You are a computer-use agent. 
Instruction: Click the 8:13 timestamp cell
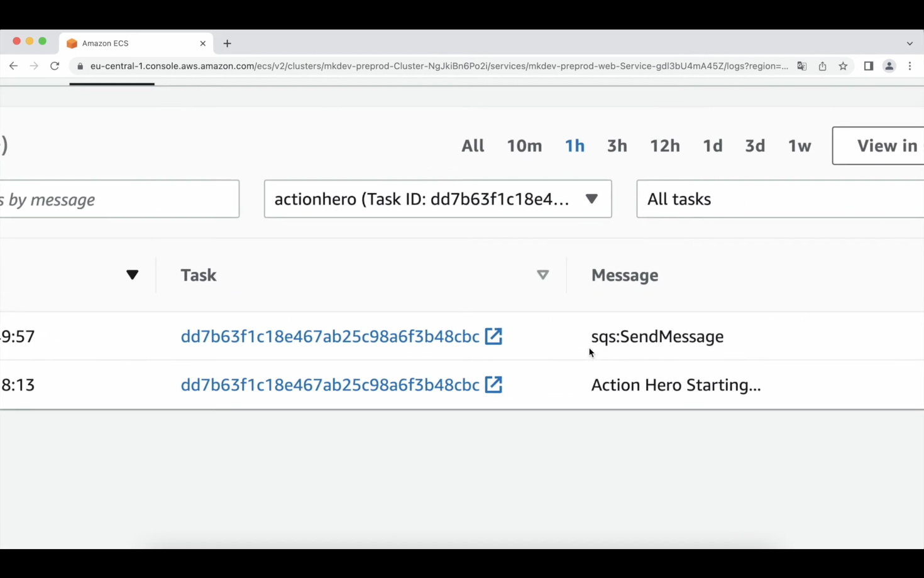click(18, 384)
